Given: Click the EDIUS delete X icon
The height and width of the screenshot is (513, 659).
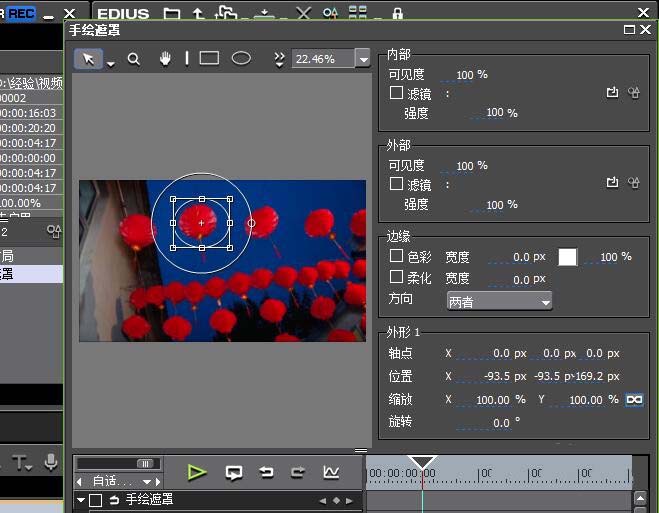Looking at the screenshot, I should (x=303, y=13).
